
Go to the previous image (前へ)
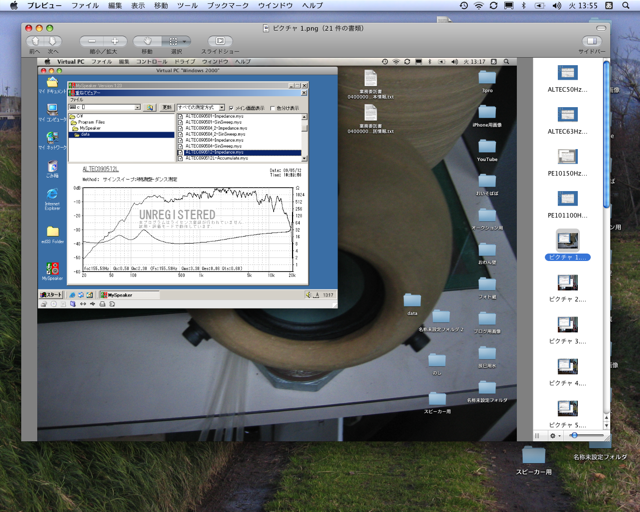coord(34,41)
